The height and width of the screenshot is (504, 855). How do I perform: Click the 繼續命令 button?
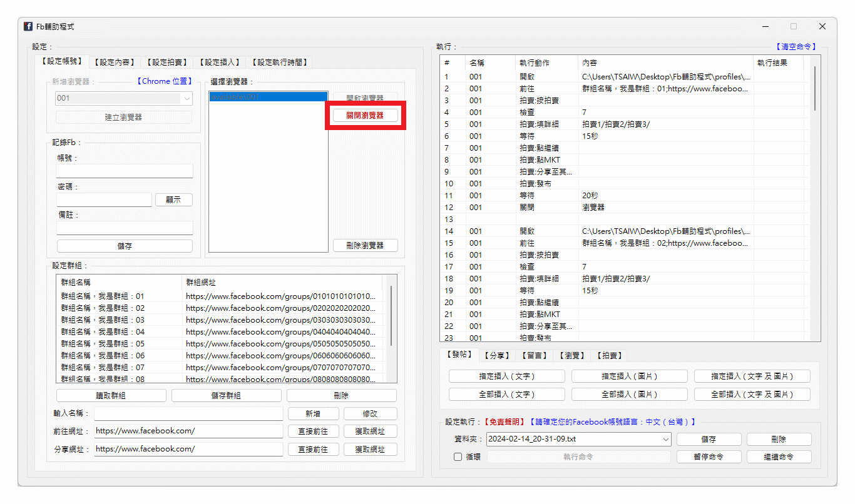(x=779, y=457)
